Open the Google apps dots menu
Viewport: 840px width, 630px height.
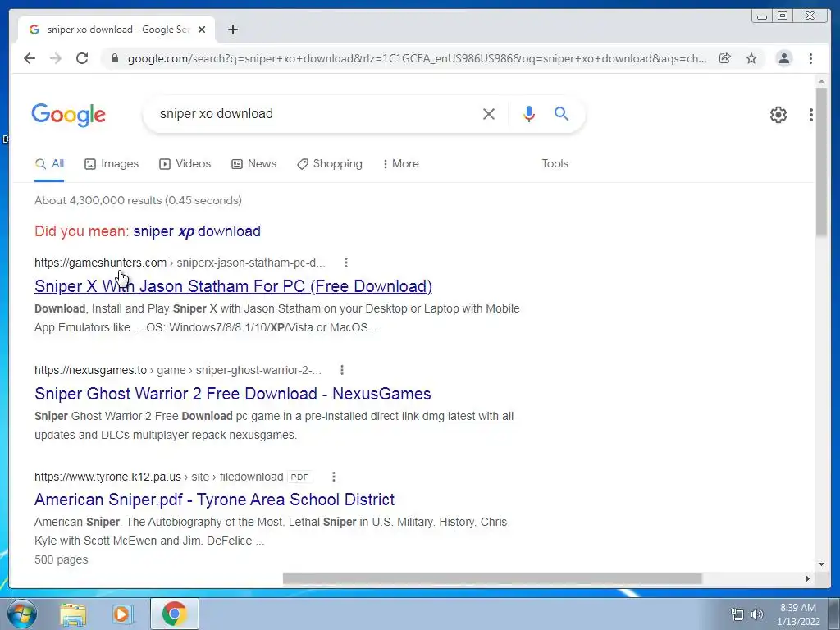811,115
